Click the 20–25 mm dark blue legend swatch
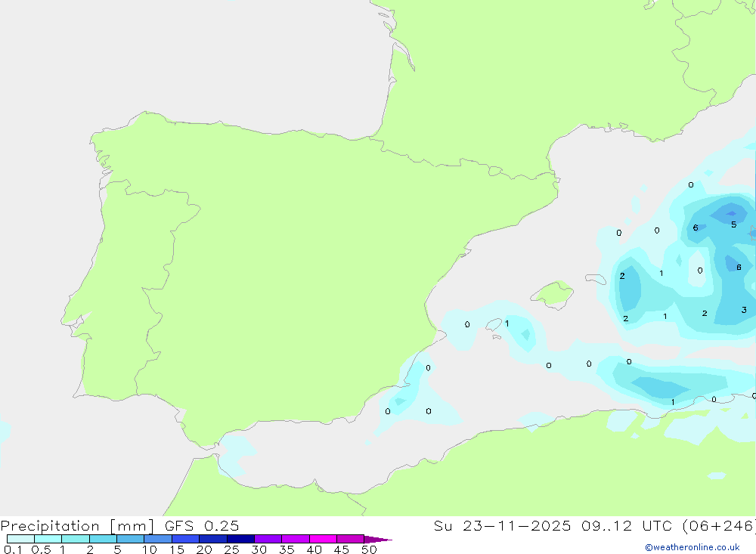Screen dimensions: 756x554 click(x=213, y=539)
